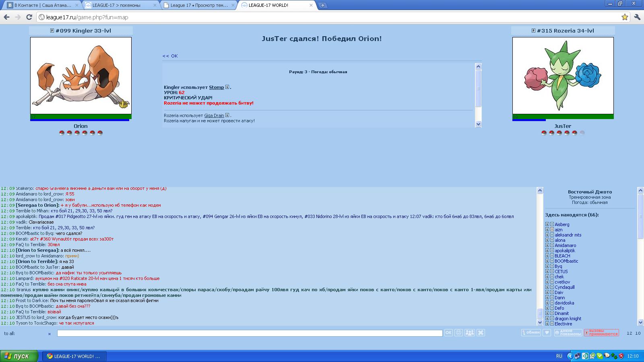Click the chat scrollbar down arrow
Screen dimensions: 644x362
540,322
